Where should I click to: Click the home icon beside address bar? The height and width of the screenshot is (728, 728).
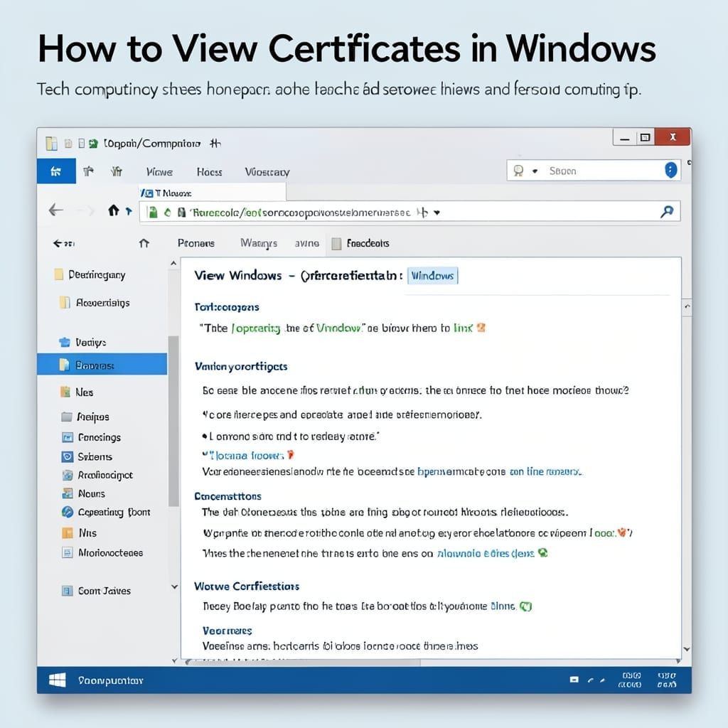[x=114, y=210]
